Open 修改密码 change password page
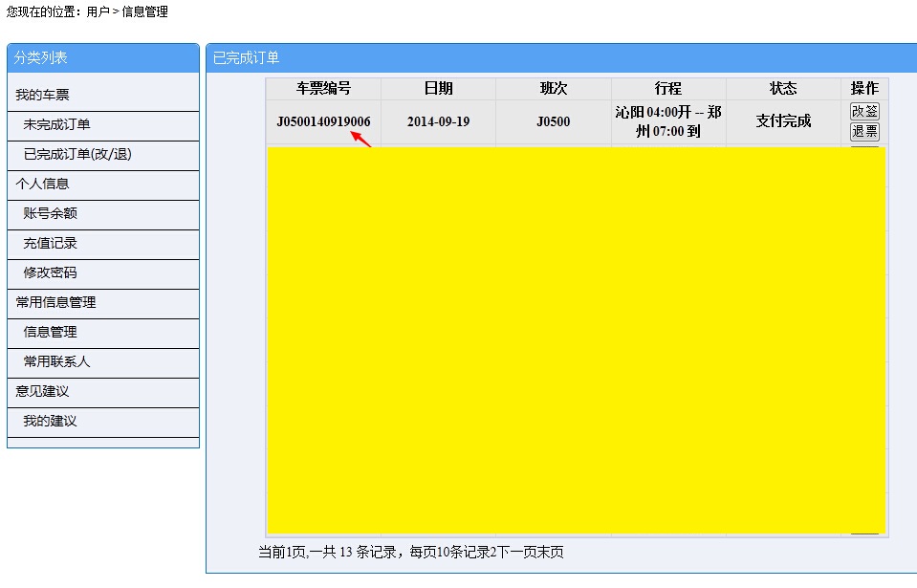 [50, 272]
